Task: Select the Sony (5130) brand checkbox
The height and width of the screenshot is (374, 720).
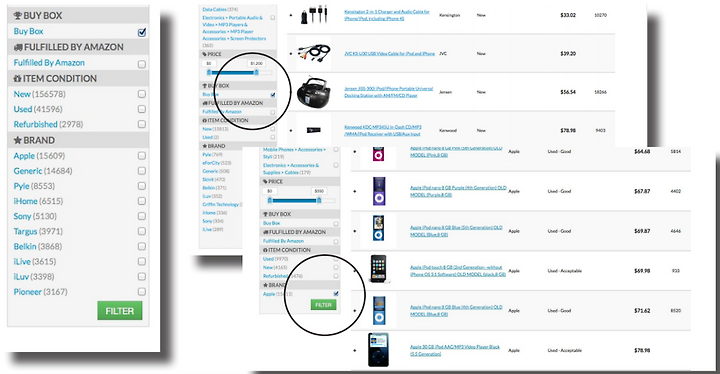Action: tap(142, 216)
